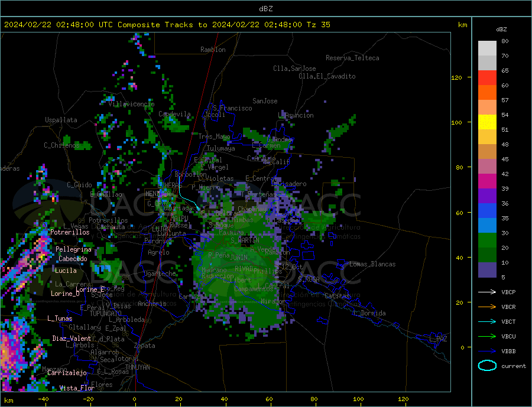Click the 'Clla.El_Cavadito' map label

point(327,76)
